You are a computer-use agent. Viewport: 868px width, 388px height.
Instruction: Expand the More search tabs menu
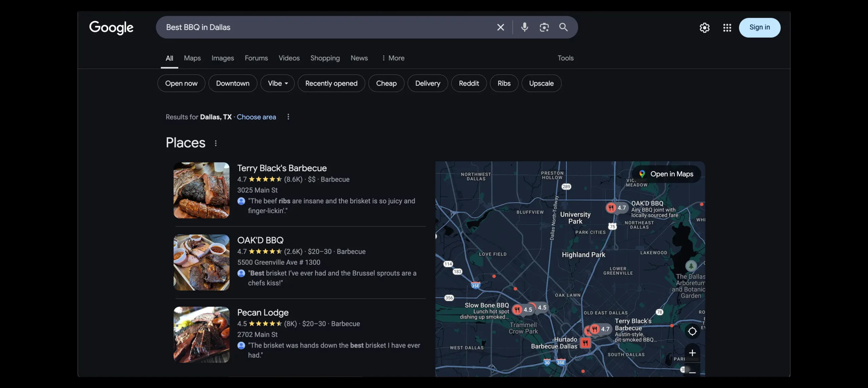coord(393,58)
